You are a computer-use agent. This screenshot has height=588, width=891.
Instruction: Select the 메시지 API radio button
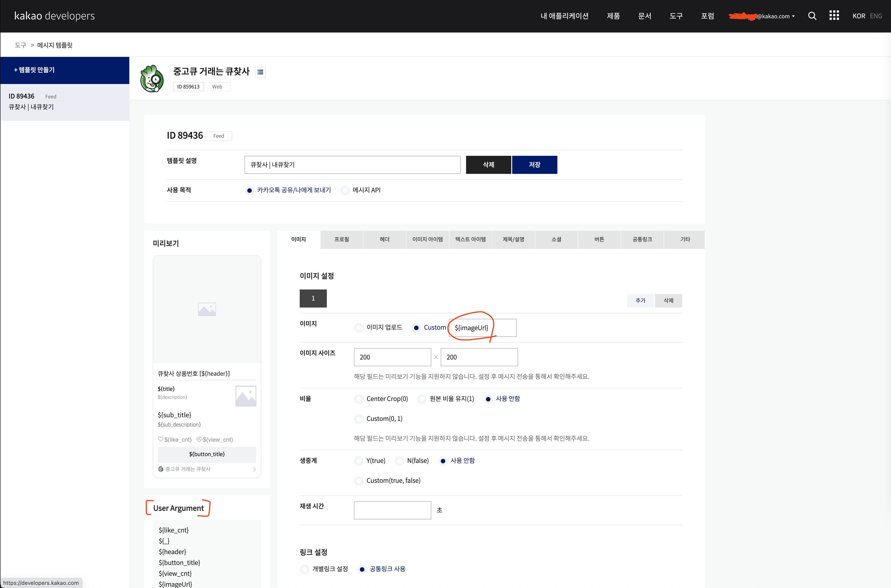(345, 191)
